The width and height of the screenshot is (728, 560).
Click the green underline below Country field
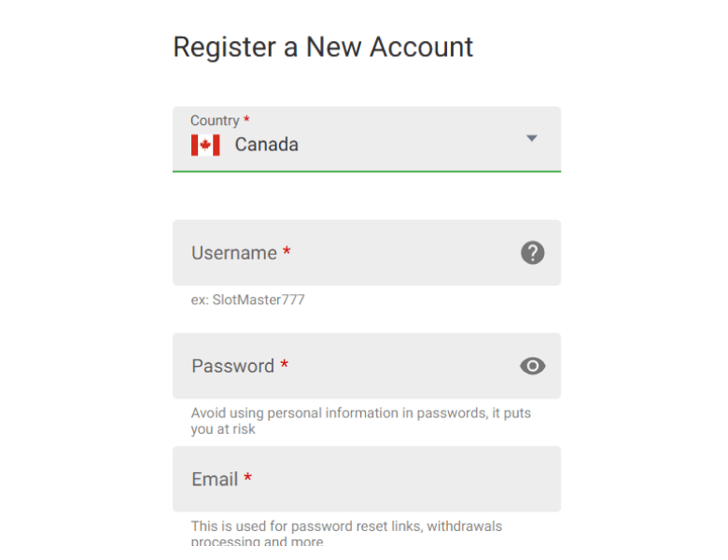click(366, 172)
